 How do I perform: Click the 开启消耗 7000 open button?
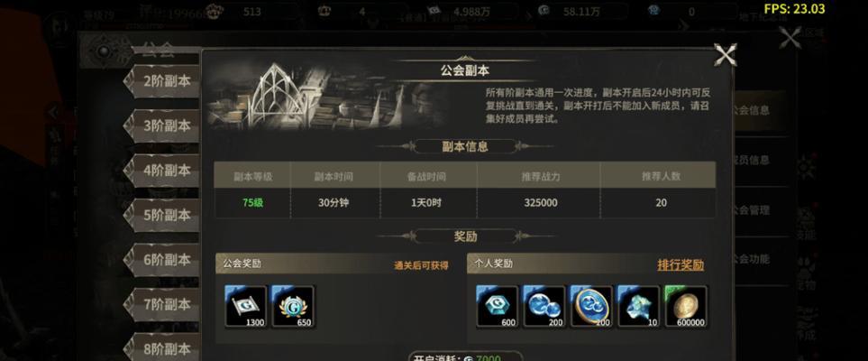[x=465, y=356]
